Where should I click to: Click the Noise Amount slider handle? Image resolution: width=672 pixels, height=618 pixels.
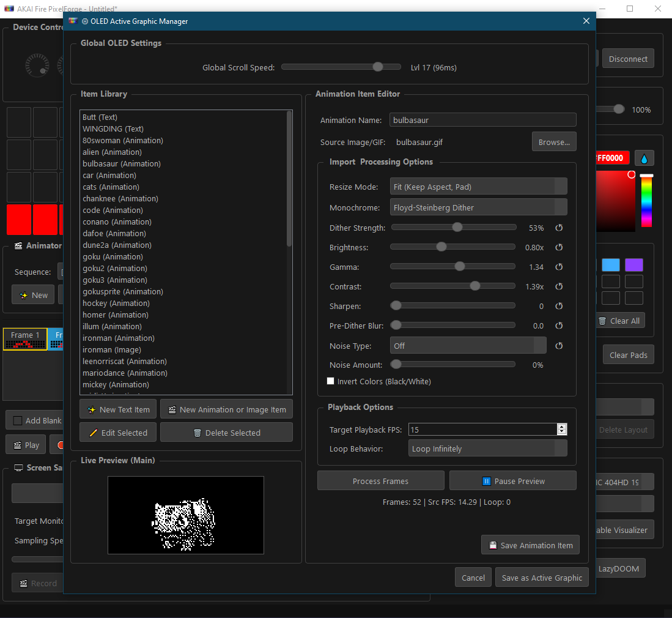(x=396, y=364)
